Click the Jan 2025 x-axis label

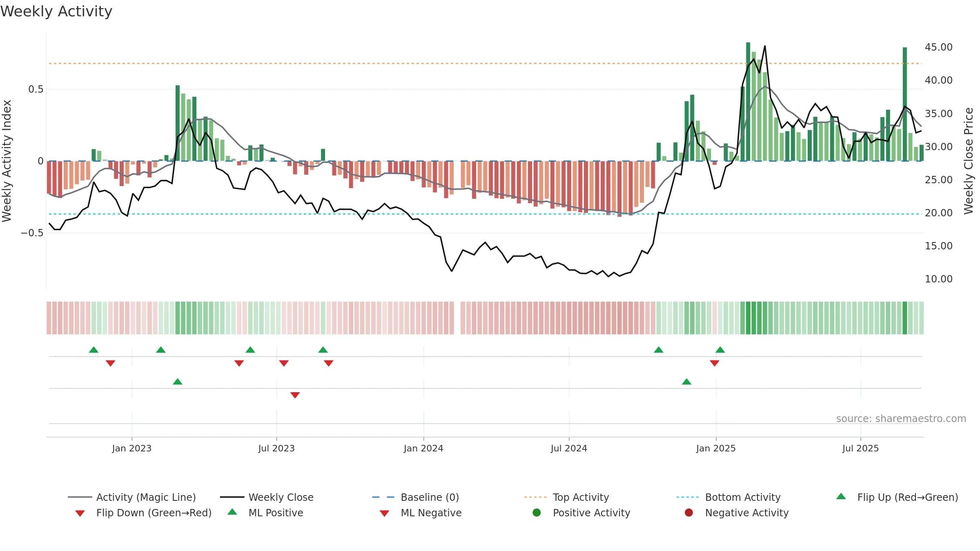pyautogui.click(x=716, y=449)
